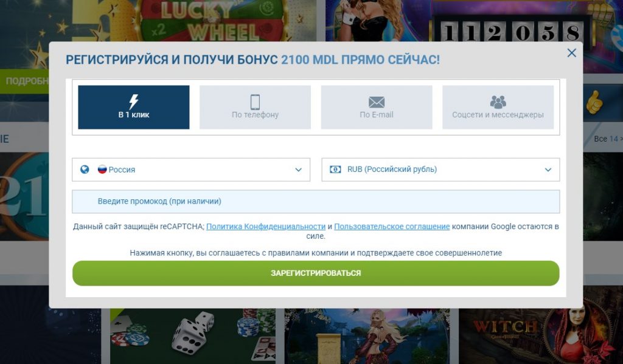Click the globe icon in the country field
The image size is (623, 364).
(85, 170)
